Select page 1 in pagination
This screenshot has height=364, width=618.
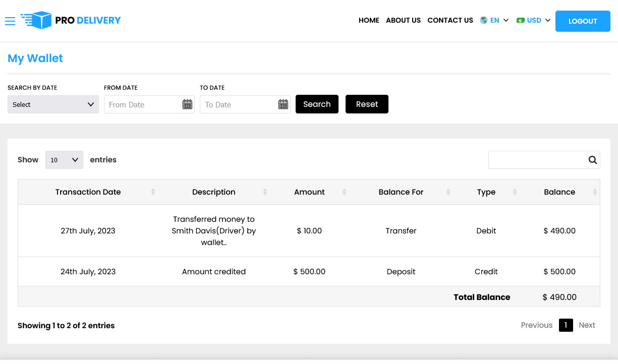[566, 325]
